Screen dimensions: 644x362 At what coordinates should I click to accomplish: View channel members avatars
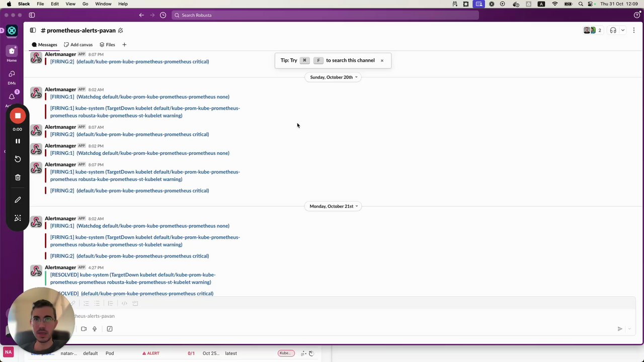tap(592, 30)
